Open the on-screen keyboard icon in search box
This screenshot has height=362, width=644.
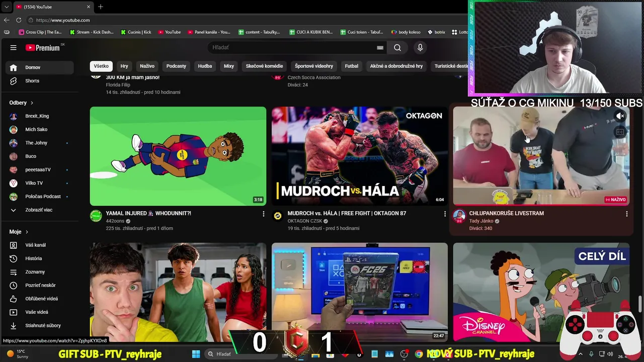380,48
